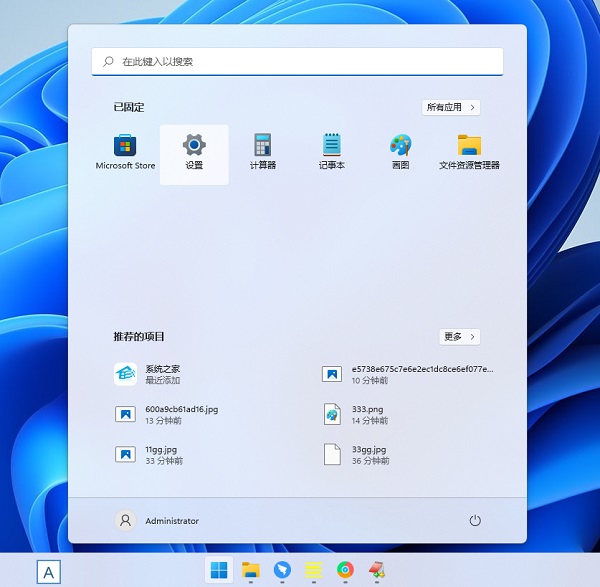The width and height of the screenshot is (600, 587).
Task: Open recent file starting with e5738e675c7e6e2
Action: [x=408, y=374]
